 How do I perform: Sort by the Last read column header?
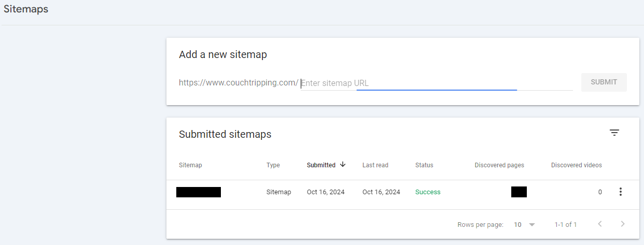click(375, 165)
